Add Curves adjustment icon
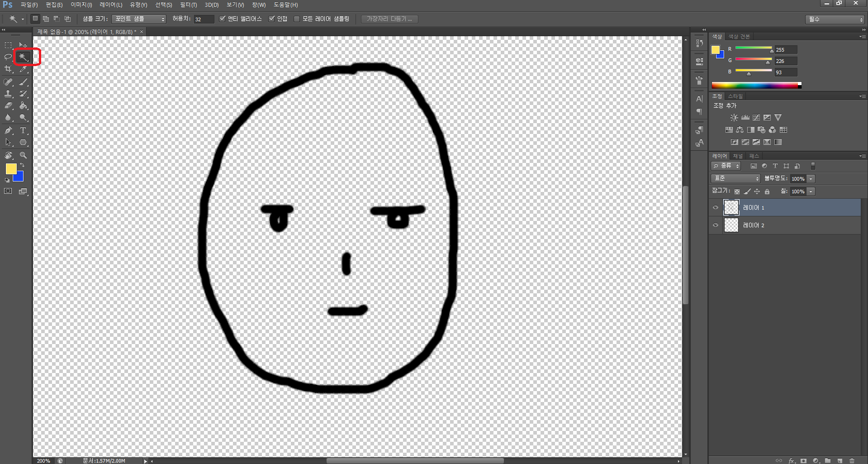Image resolution: width=868 pixels, height=464 pixels. [x=756, y=117]
